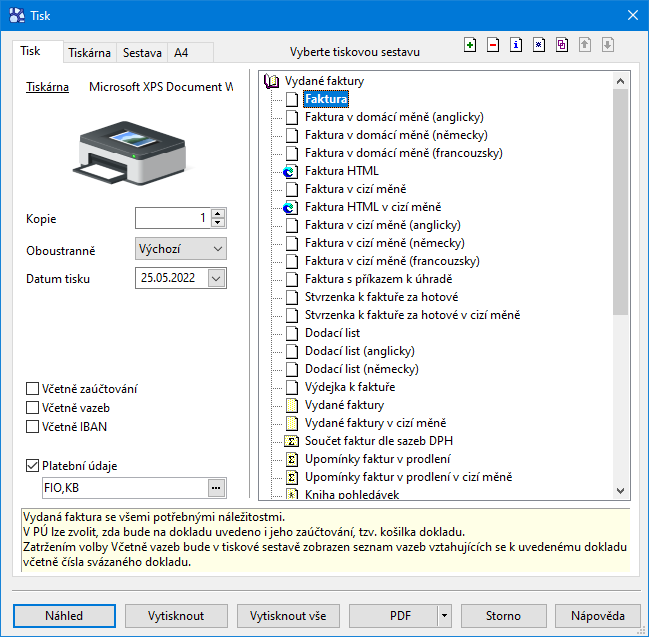Image resolution: width=649 pixels, height=637 pixels.
Task: Select Faktura v domácí měně (anglicky)
Action: click(394, 117)
